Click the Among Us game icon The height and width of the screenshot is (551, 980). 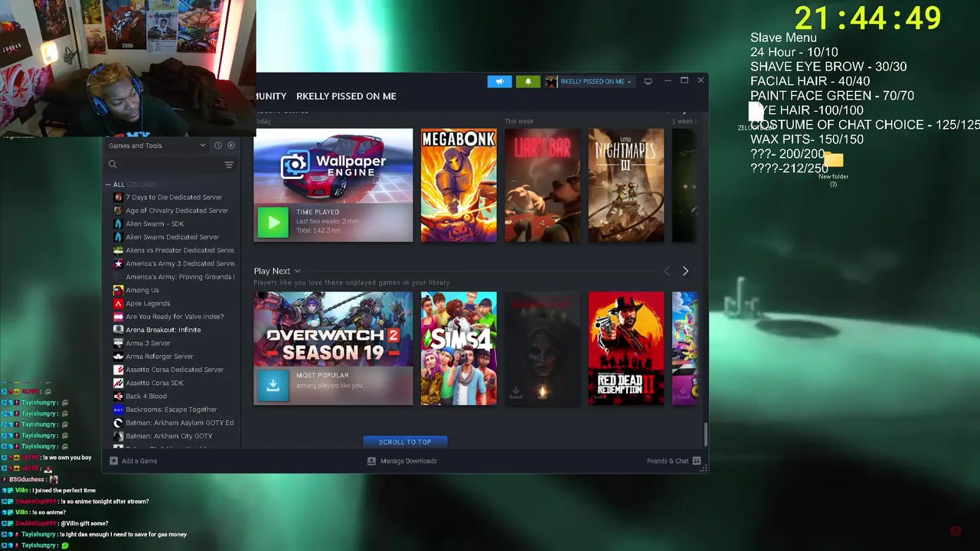pyautogui.click(x=118, y=290)
